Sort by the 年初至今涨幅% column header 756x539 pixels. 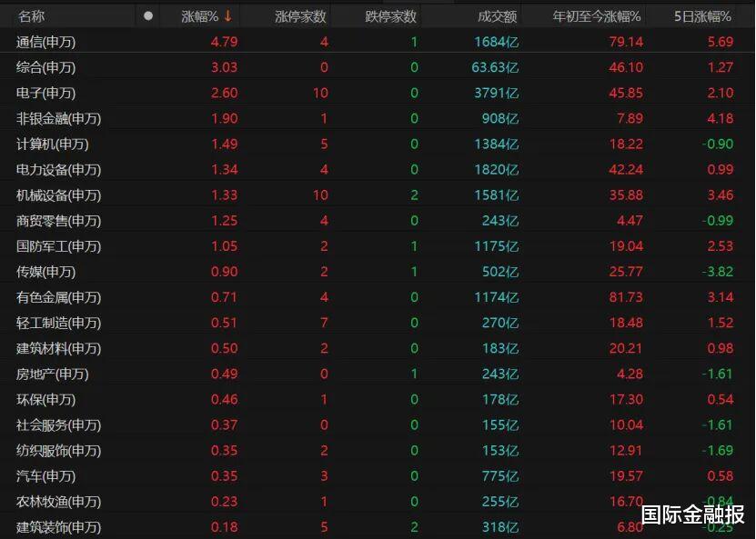pyautogui.click(x=597, y=16)
